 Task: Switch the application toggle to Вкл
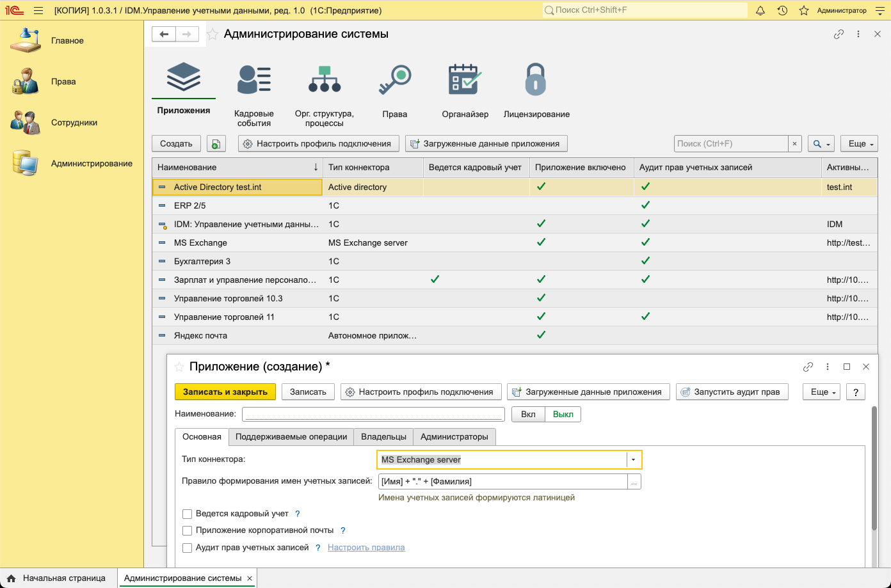click(528, 414)
